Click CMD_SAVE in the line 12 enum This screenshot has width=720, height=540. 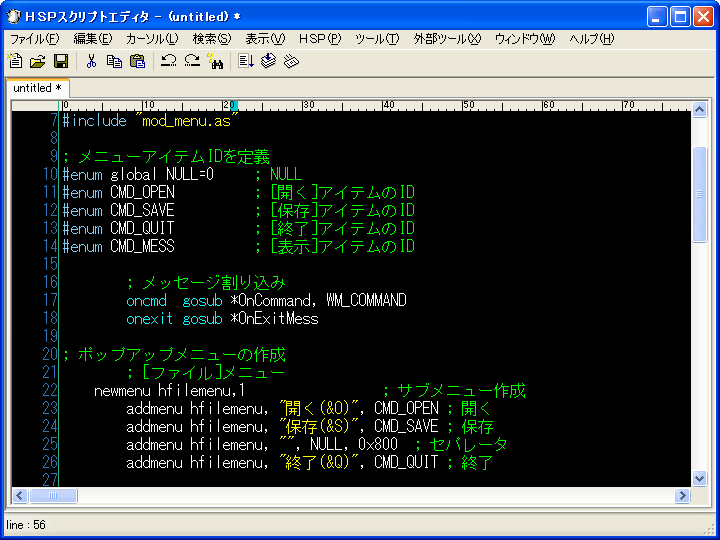(142, 211)
